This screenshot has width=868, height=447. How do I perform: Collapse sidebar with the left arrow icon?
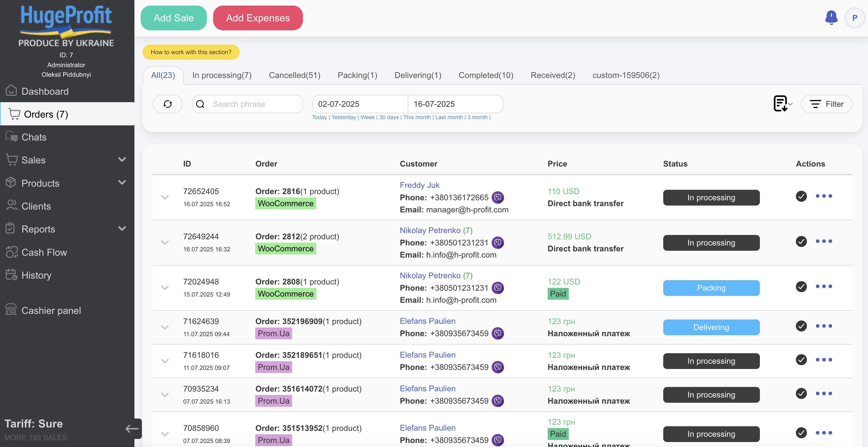(x=132, y=428)
